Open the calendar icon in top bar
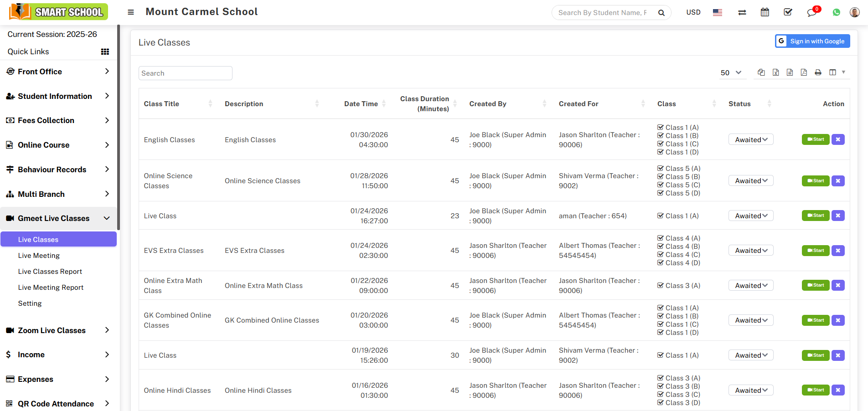 pyautogui.click(x=765, y=12)
